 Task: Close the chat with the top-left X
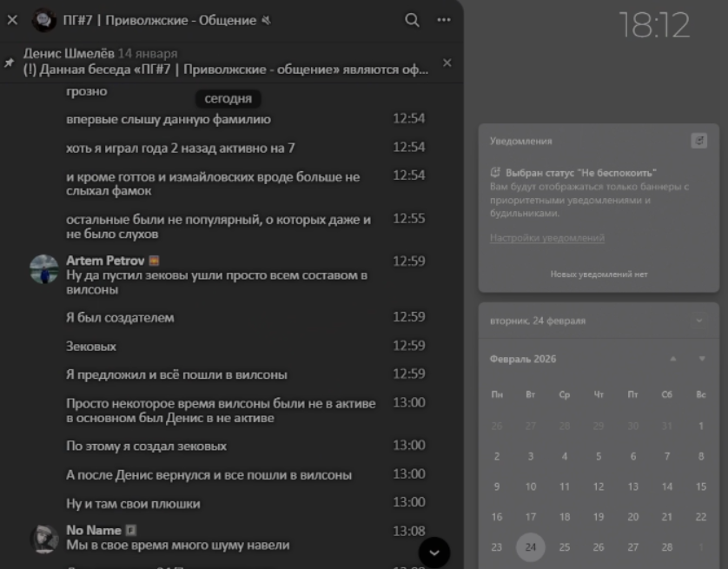12,20
